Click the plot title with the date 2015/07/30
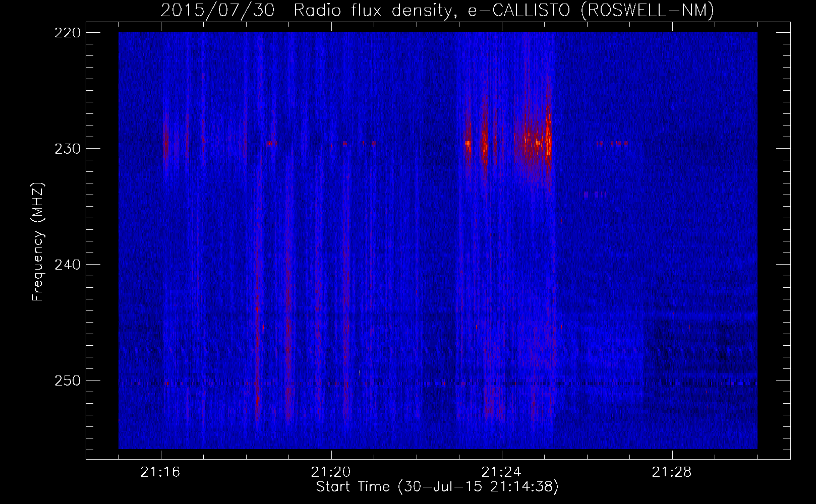 (x=437, y=10)
